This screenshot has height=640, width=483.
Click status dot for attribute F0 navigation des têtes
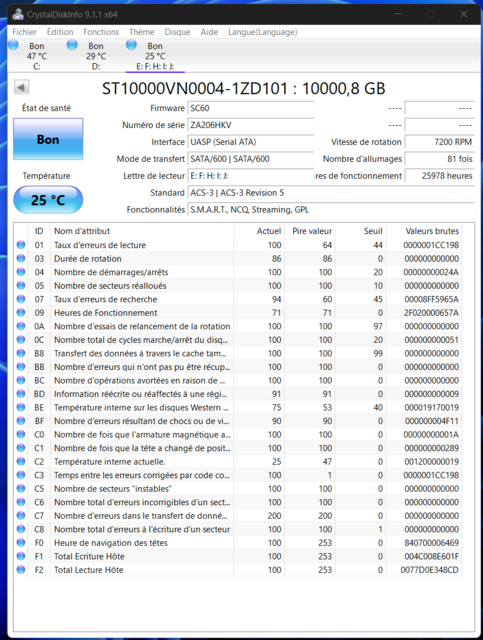(x=21, y=542)
